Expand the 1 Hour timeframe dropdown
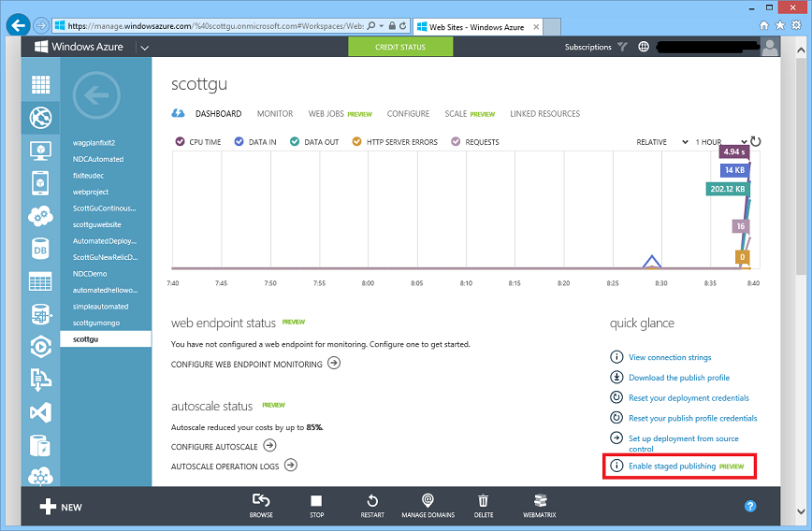 click(720, 142)
